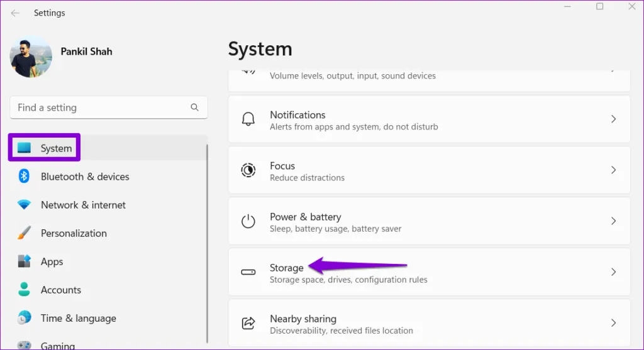Click the Pankil Shah account name
Image resolution: width=644 pixels, height=350 pixels.
coord(86,52)
